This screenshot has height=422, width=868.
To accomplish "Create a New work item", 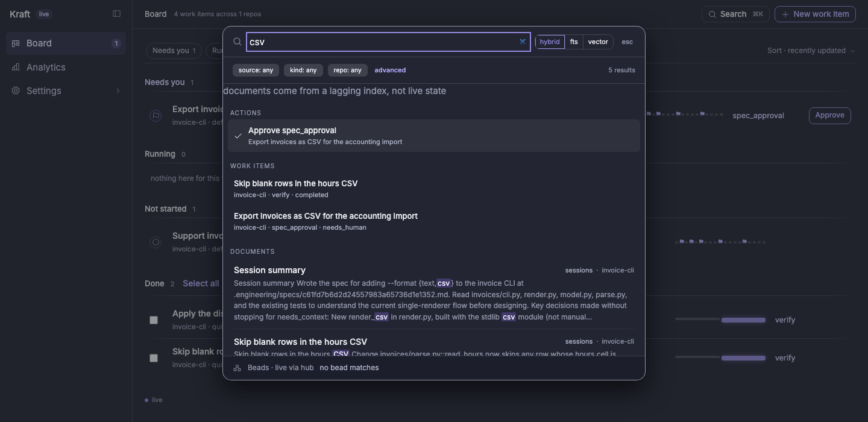I will (x=815, y=14).
